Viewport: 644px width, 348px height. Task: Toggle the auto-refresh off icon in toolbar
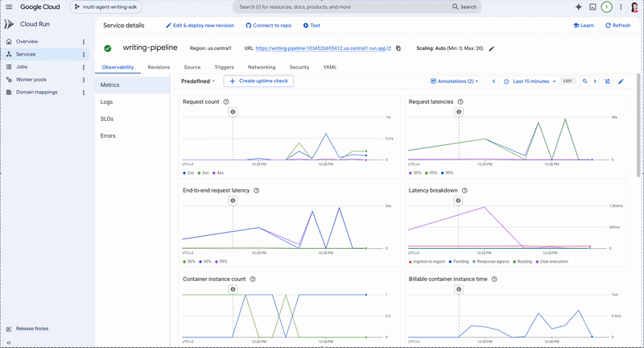click(608, 81)
